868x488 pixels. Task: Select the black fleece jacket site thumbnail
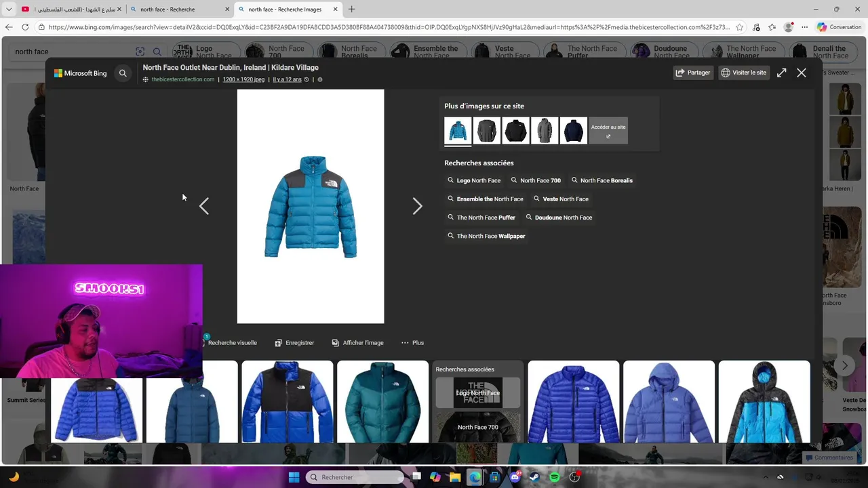coord(515,130)
